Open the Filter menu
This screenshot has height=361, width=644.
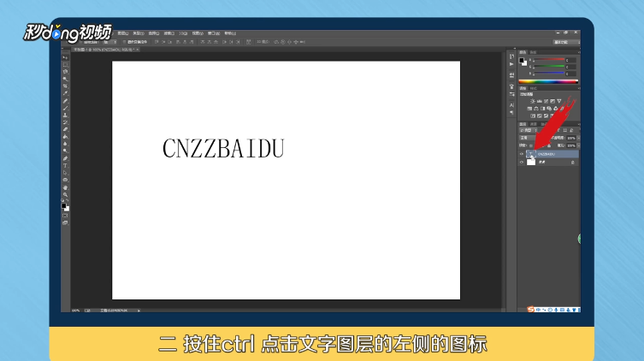(x=168, y=33)
